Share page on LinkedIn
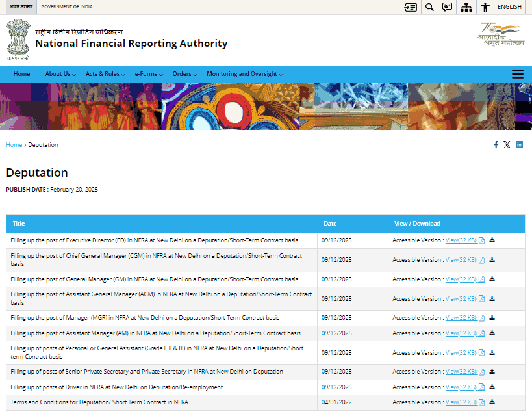532x414 pixels. coord(519,145)
